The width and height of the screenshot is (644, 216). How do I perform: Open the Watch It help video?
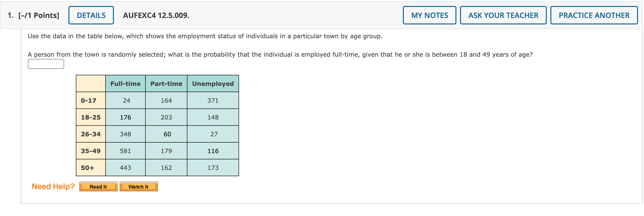(139, 187)
